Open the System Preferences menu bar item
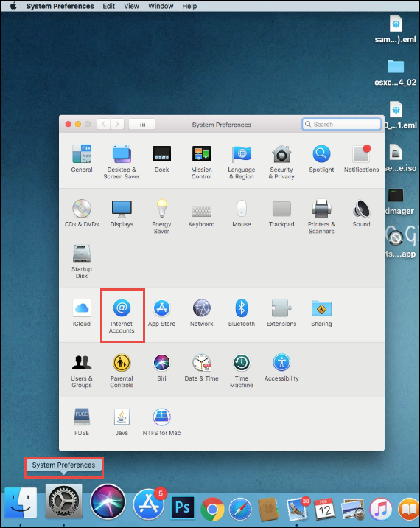The height and width of the screenshot is (528, 420). [x=60, y=6]
